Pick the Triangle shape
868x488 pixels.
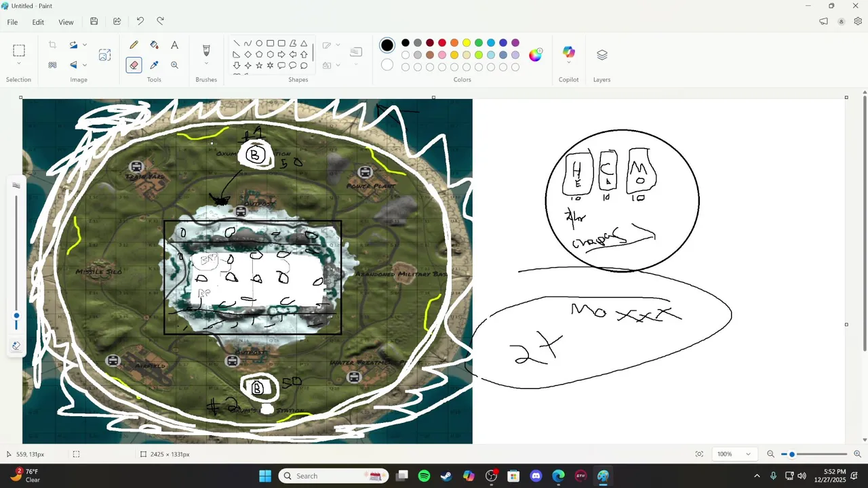click(304, 43)
